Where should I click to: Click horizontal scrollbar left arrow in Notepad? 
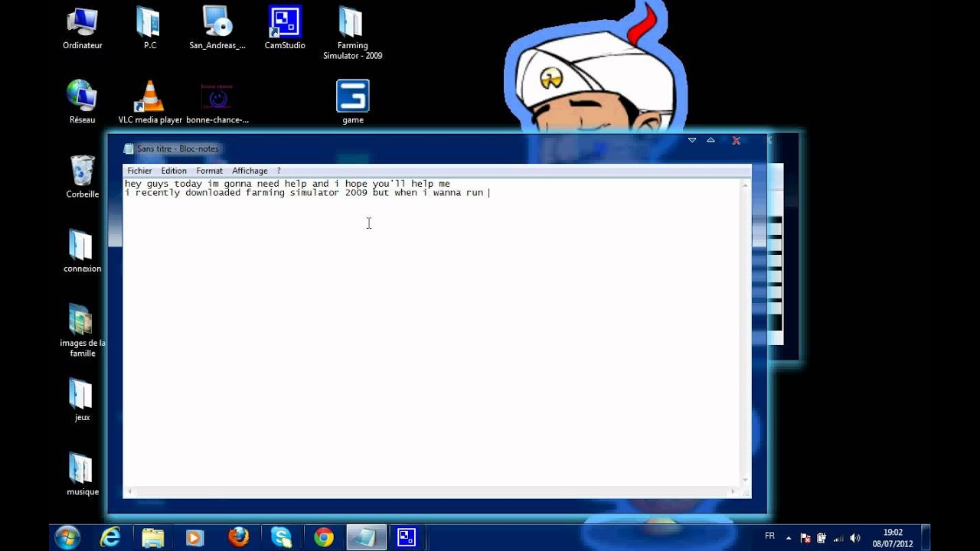[x=129, y=491]
